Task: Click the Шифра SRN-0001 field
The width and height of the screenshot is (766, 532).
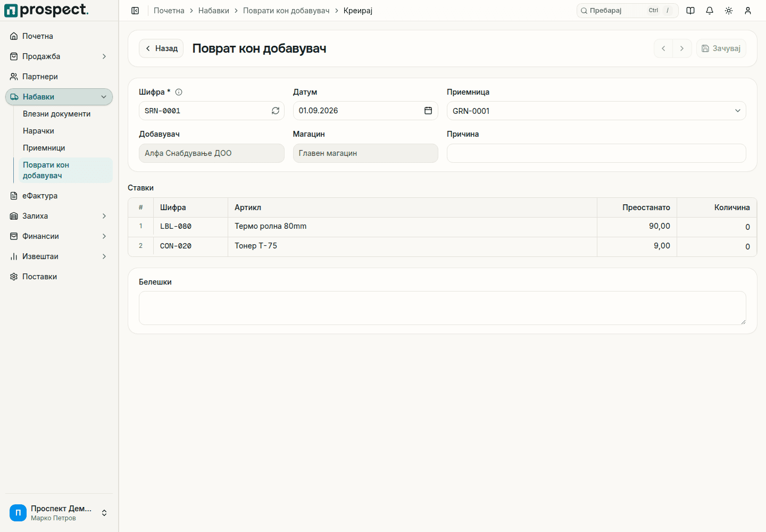Action: (x=212, y=111)
